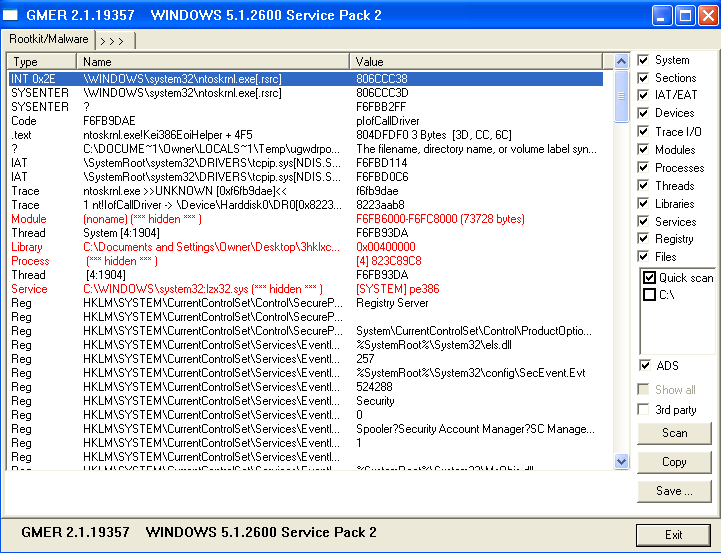
Task: Sort results by the Value column header
Action: [476, 62]
